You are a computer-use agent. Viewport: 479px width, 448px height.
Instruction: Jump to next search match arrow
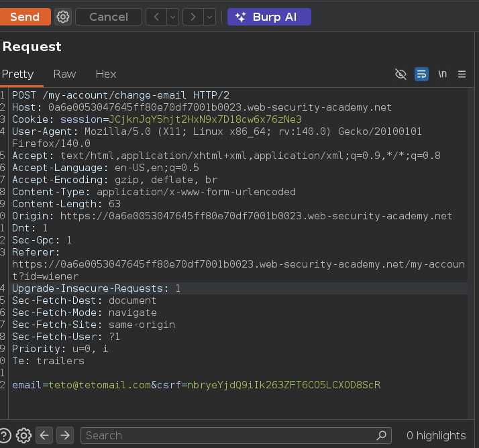tap(65, 435)
